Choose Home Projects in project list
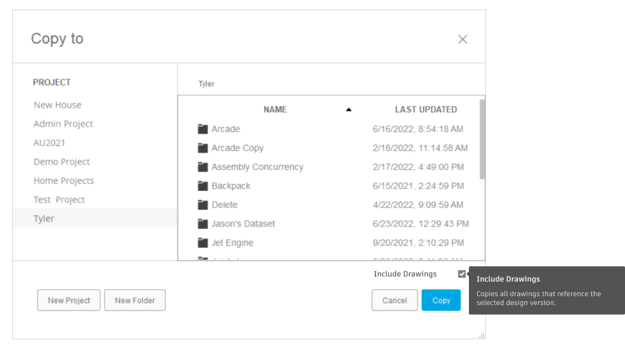 pos(63,181)
